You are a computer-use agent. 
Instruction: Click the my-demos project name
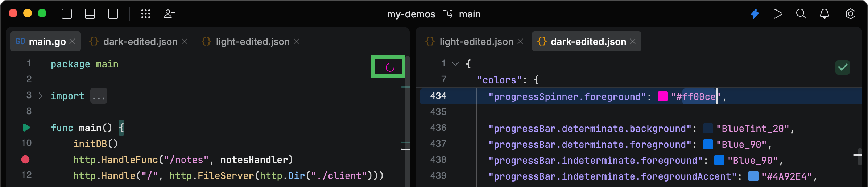(411, 14)
